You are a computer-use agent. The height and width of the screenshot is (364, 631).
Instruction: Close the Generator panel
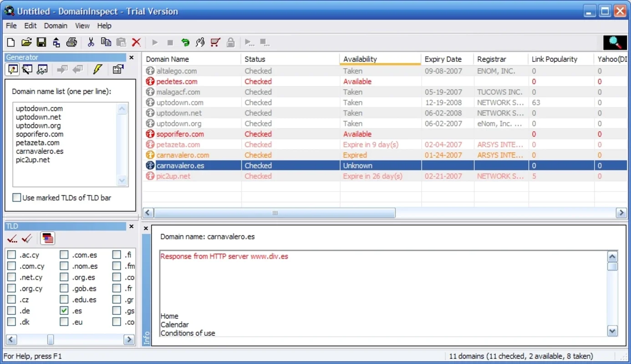pyautogui.click(x=132, y=57)
